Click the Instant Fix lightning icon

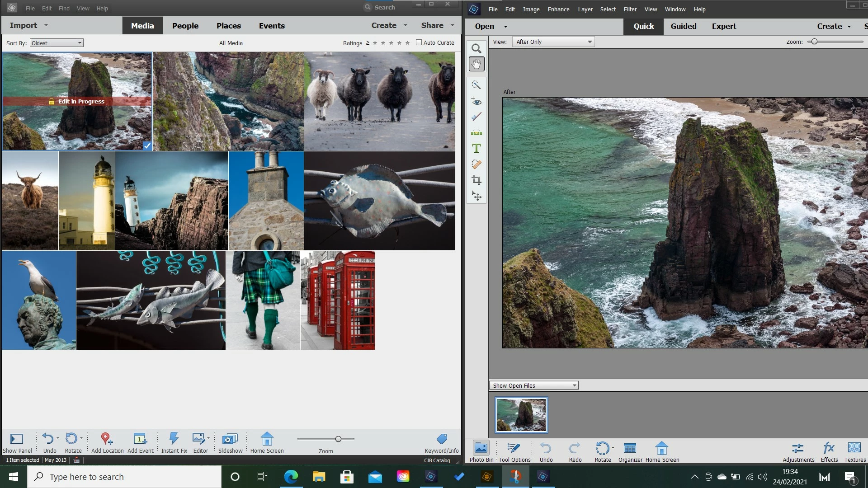(174, 439)
